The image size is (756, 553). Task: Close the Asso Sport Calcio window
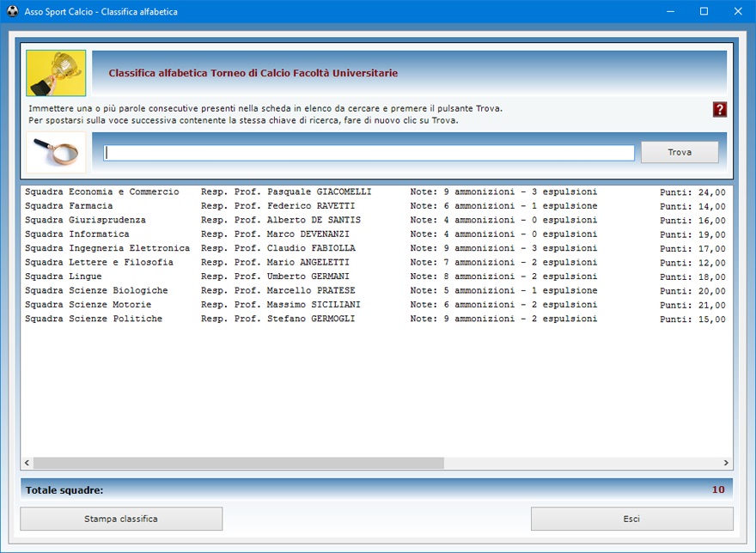738,11
